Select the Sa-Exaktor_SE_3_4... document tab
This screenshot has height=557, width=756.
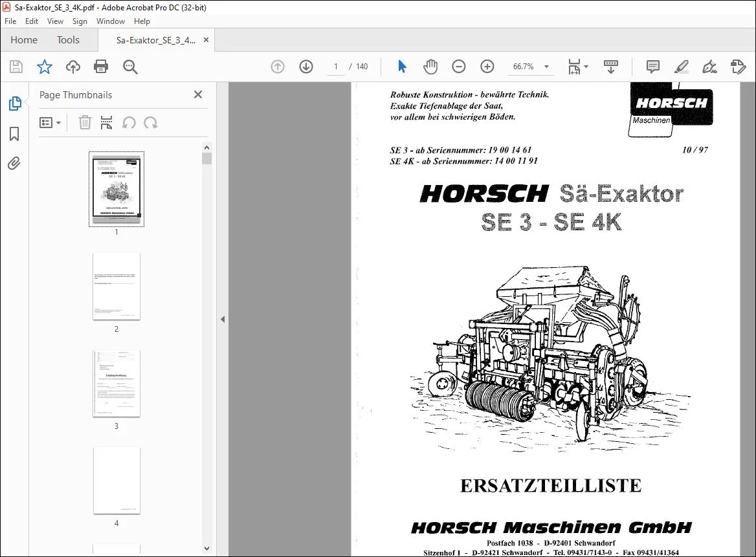(155, 40)
